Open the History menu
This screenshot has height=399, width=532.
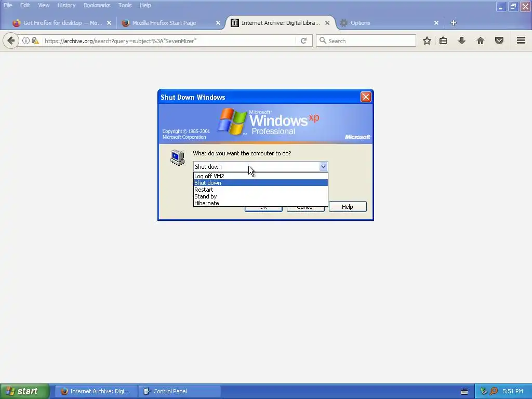tap(66, 5)
